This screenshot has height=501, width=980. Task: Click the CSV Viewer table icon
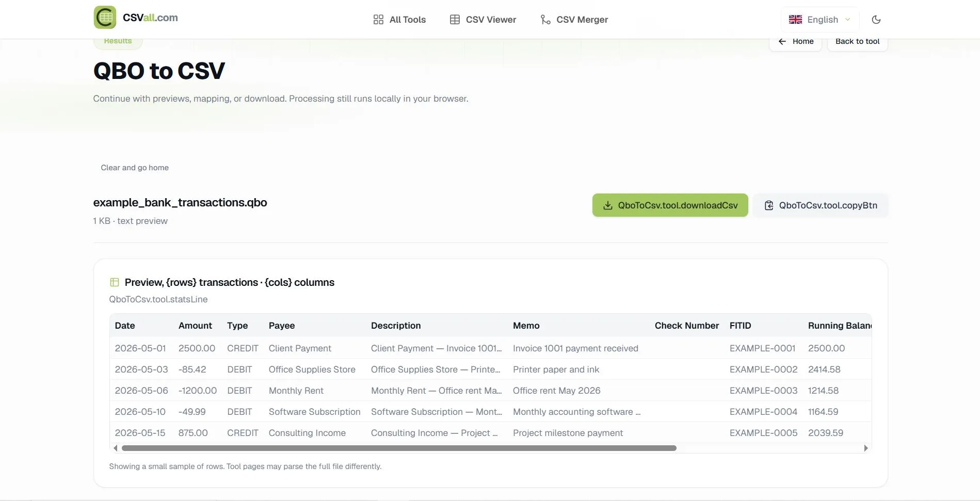point(455,20)
